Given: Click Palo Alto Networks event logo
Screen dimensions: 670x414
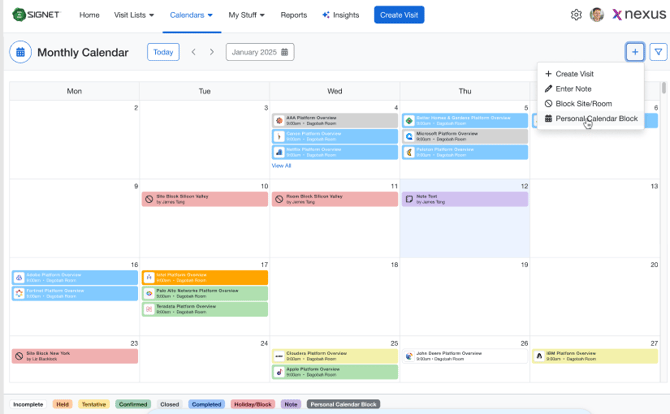Looking at the screenshot, I should click(149, 294).
